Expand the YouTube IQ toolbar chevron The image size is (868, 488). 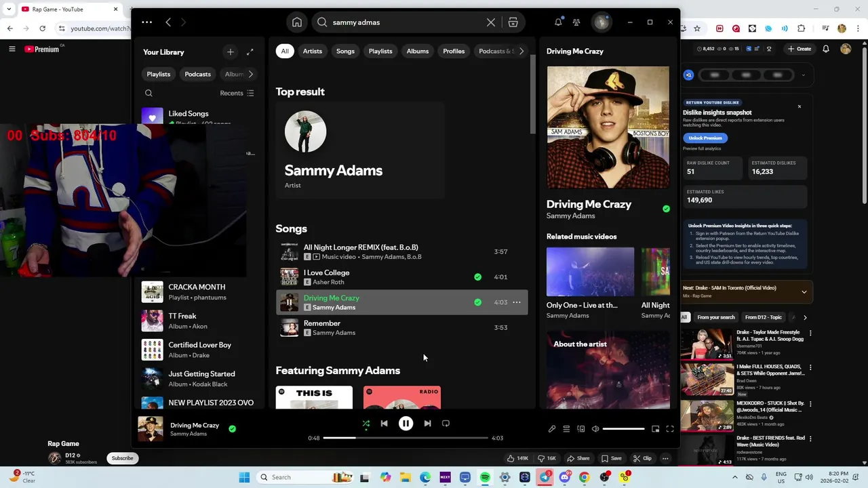coord(804,75)
